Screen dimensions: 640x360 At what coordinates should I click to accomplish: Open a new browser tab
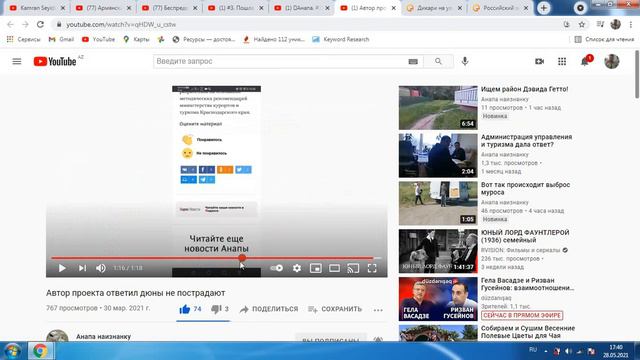[x=544, y=8]
